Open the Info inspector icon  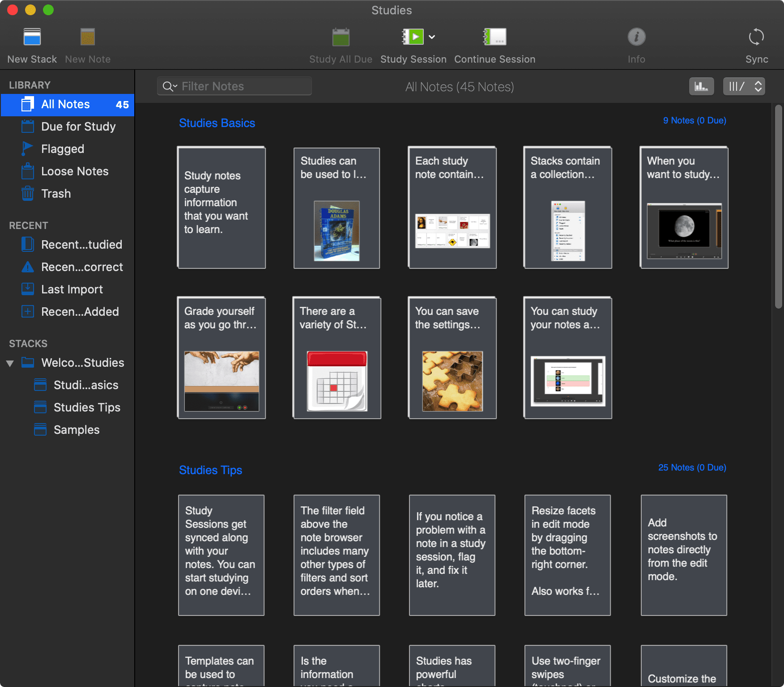click(x=636, y=37)
